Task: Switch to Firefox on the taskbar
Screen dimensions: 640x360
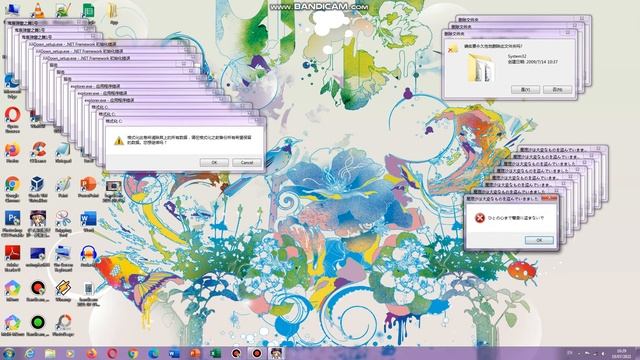Action: tap(91, 353)
